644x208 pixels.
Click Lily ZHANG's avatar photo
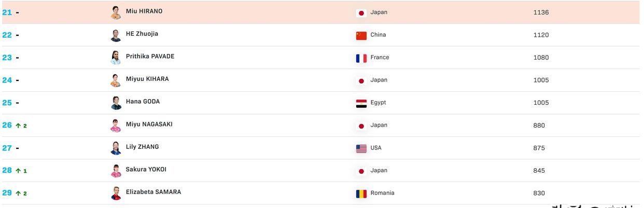[116, 148]
